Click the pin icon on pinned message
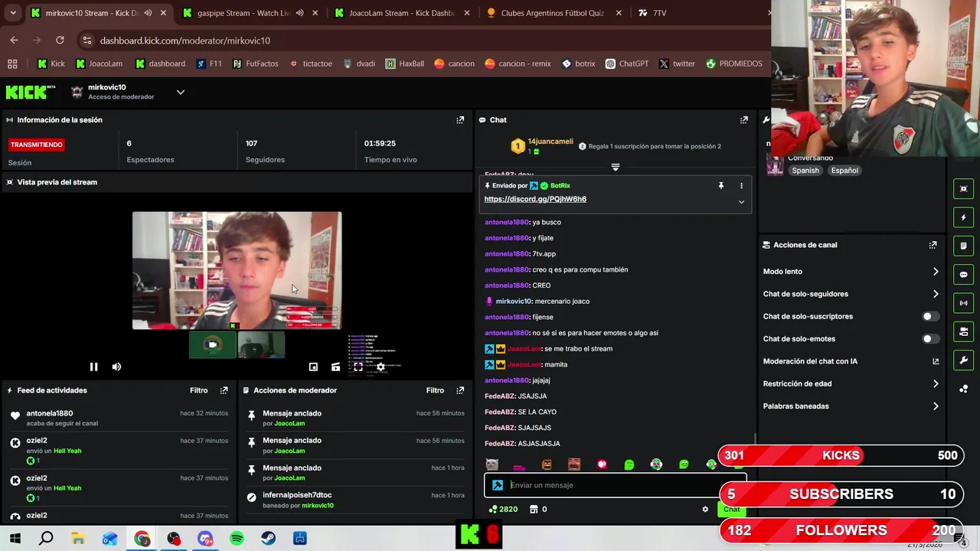 point(720,185)
